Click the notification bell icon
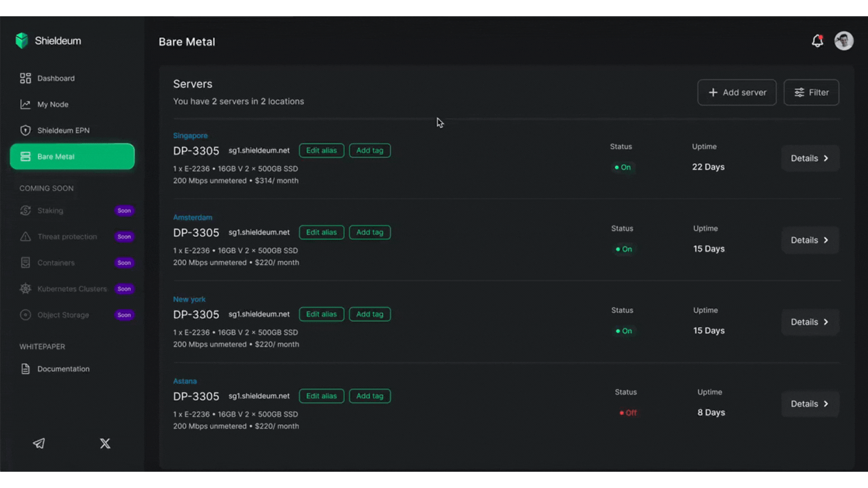Screen dimensions: 868x488 pos(817,41)
